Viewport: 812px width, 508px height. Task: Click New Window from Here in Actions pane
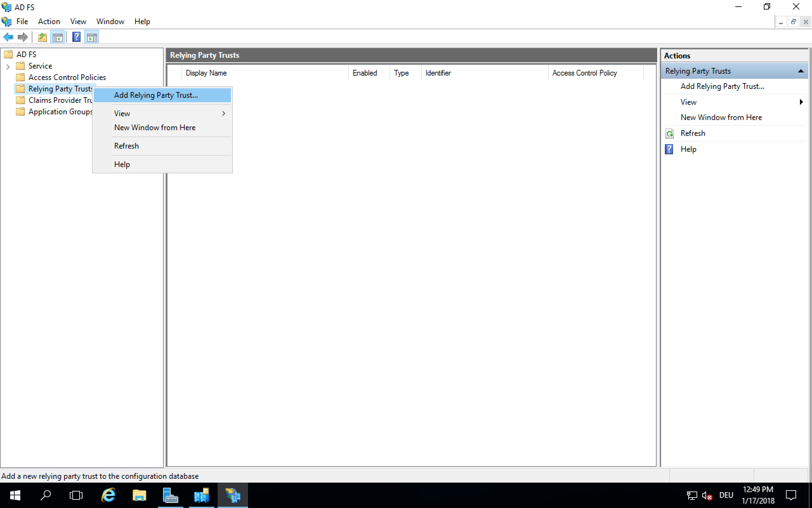[x=721, y=117]
